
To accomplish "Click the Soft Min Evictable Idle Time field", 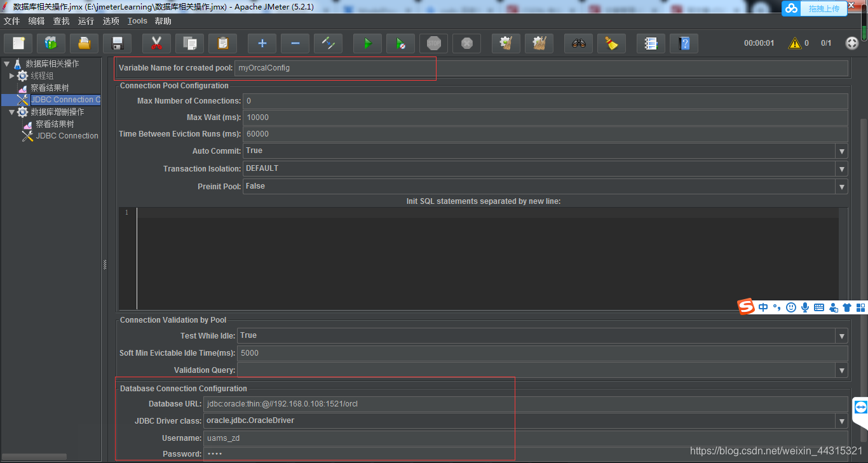I will [x=543, y=353].
